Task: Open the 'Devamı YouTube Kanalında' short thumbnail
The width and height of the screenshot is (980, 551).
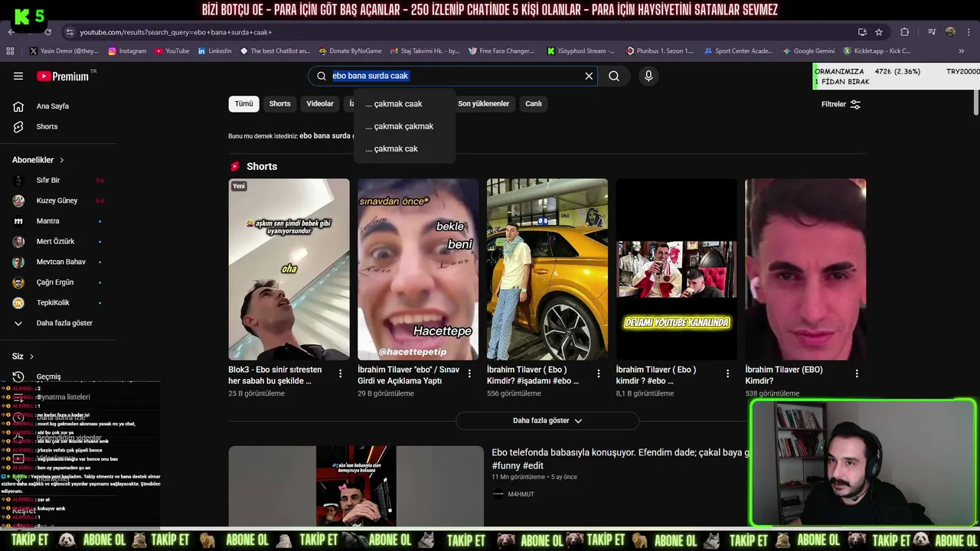Action: [x=676, y=269]
